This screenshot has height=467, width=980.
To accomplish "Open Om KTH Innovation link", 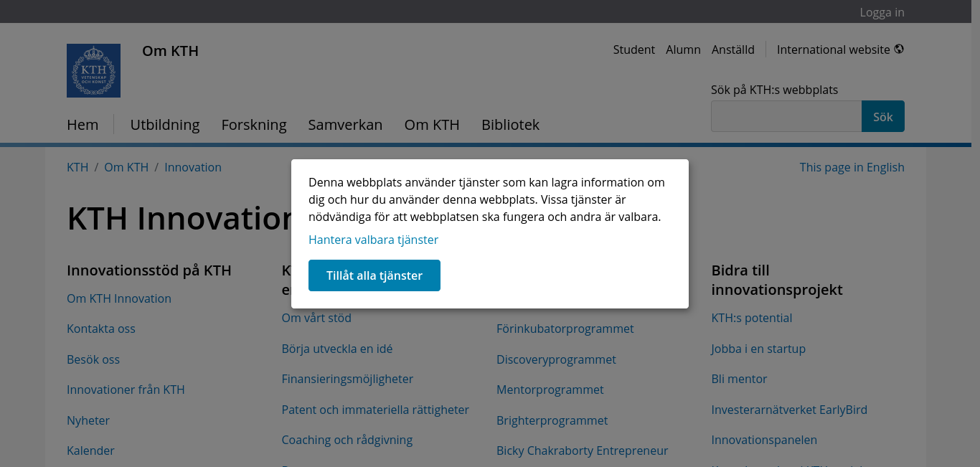I will (x=119, y=298).
